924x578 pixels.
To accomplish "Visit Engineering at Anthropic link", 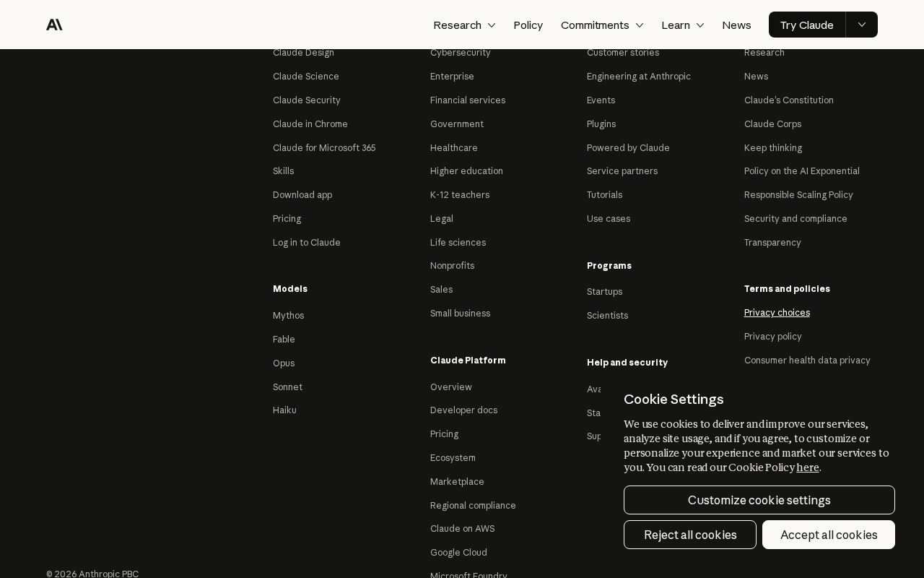I will 639,76.
